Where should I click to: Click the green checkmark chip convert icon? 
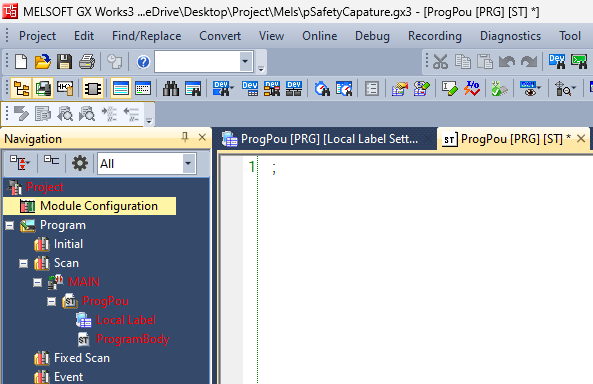pyautogui.click(x=500, y=89)
